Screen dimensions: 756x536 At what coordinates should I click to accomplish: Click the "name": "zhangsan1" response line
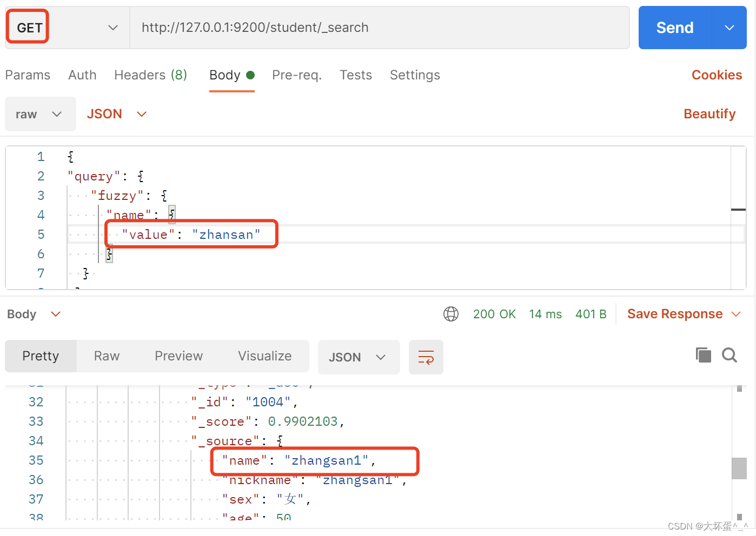point(299,460)
